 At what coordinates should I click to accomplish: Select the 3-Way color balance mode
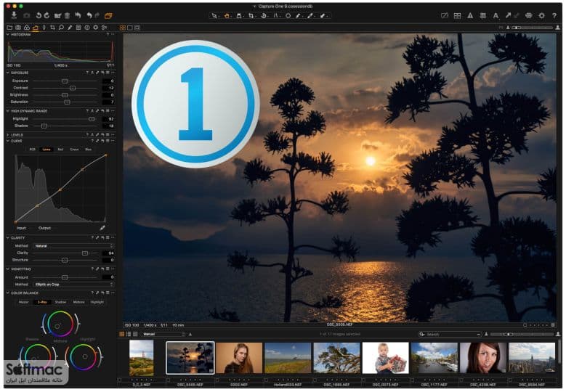(x=42, y=302)
